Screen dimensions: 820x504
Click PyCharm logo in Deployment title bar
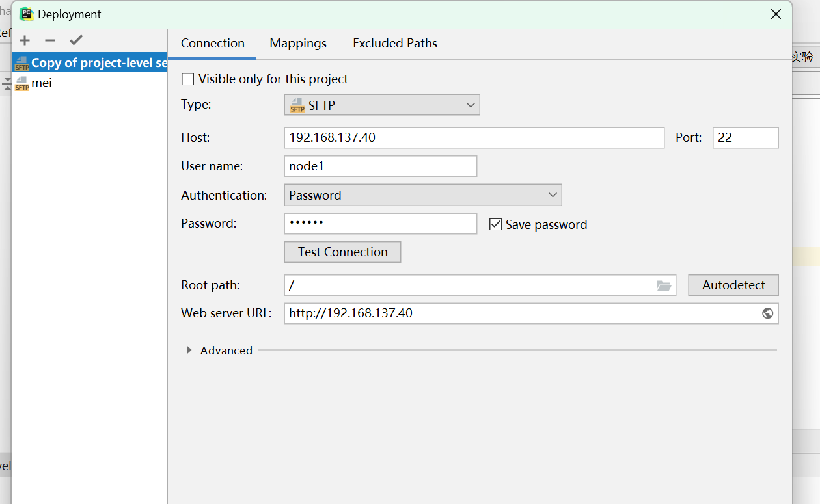tap(27, 14)
